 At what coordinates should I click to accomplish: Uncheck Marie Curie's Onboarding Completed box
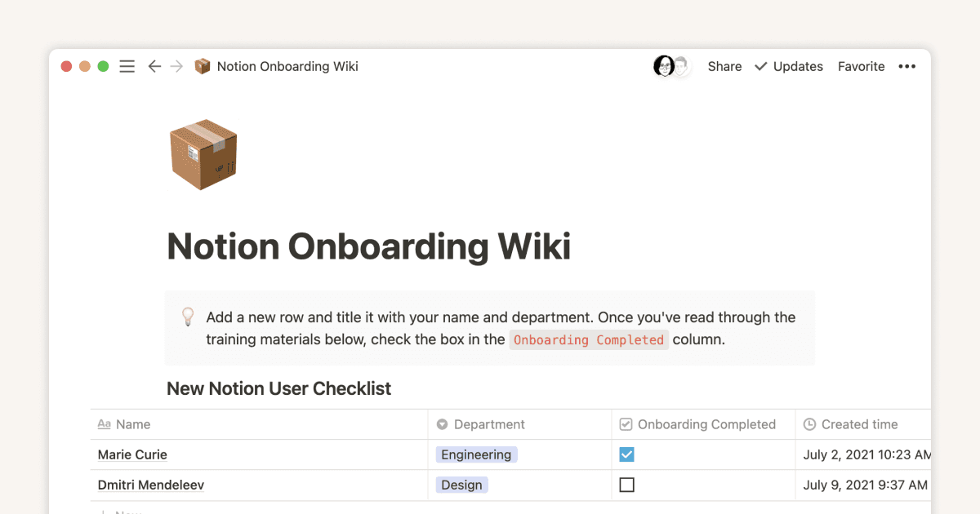626,454
